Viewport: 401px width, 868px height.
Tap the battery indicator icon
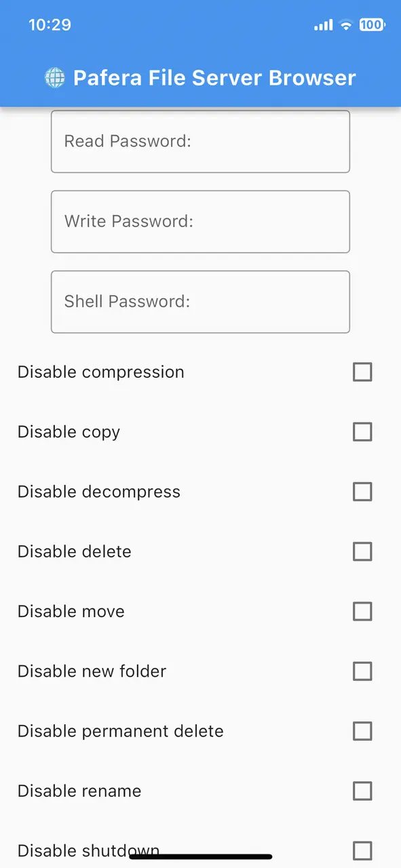[x=372, y=25]
